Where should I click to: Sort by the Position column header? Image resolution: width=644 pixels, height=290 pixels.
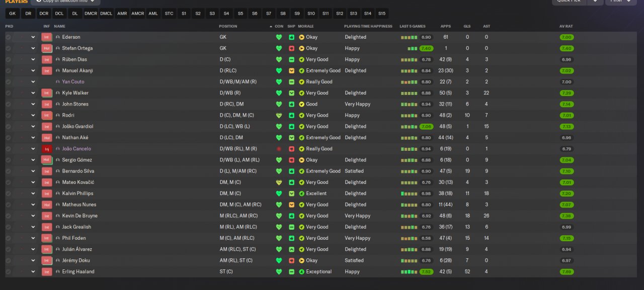coord(228,26)
